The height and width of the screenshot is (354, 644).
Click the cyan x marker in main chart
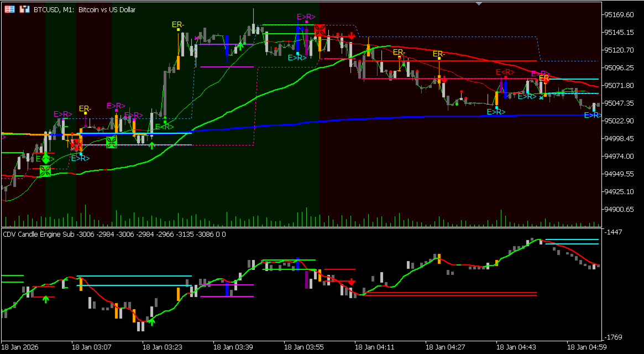(x=541, y=98)
